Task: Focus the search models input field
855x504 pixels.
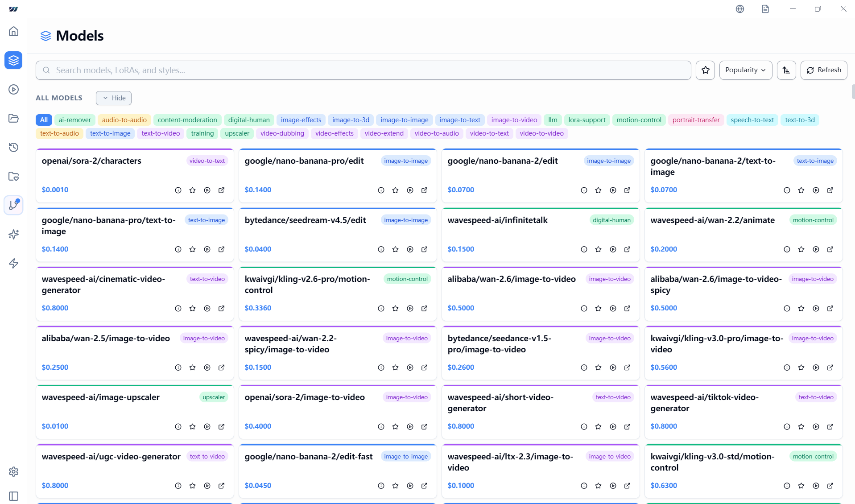Action: (x=363, y=70)
